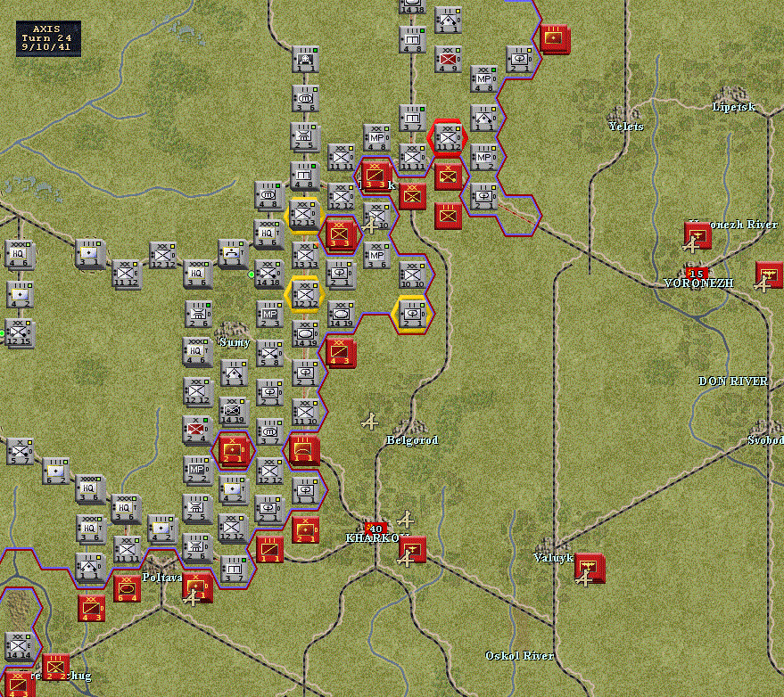Click the Soviet infantry regiment without strength numbers
The width and height of the screenshot is (784, 697).
tap(448, 216)
